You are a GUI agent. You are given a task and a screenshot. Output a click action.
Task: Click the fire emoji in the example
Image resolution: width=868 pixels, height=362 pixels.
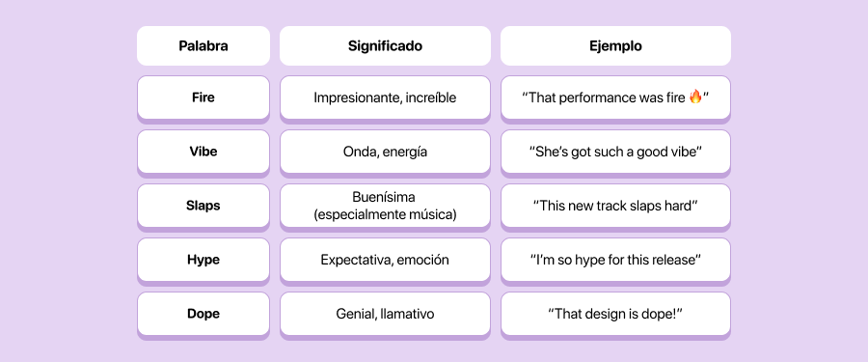tap(695, 97)
